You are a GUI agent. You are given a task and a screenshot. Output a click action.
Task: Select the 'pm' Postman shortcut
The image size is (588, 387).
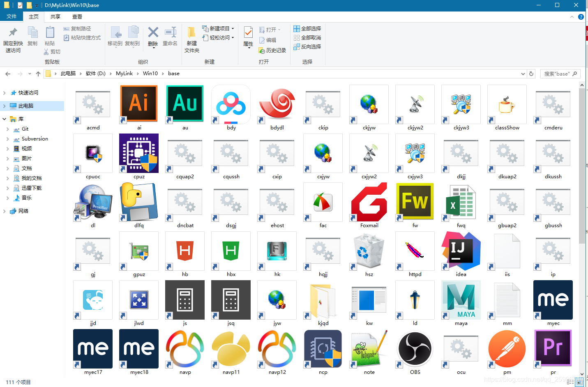pos(507,349)
